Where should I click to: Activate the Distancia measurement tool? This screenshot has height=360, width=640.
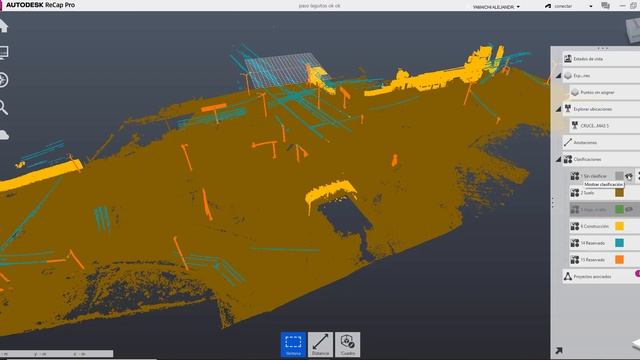pos(320,344)
